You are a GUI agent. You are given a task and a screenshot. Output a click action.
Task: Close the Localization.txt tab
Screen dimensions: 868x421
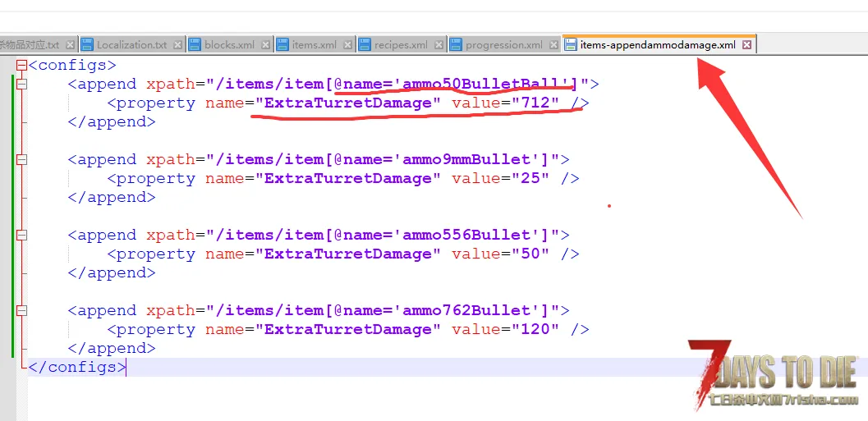[178, 45]
